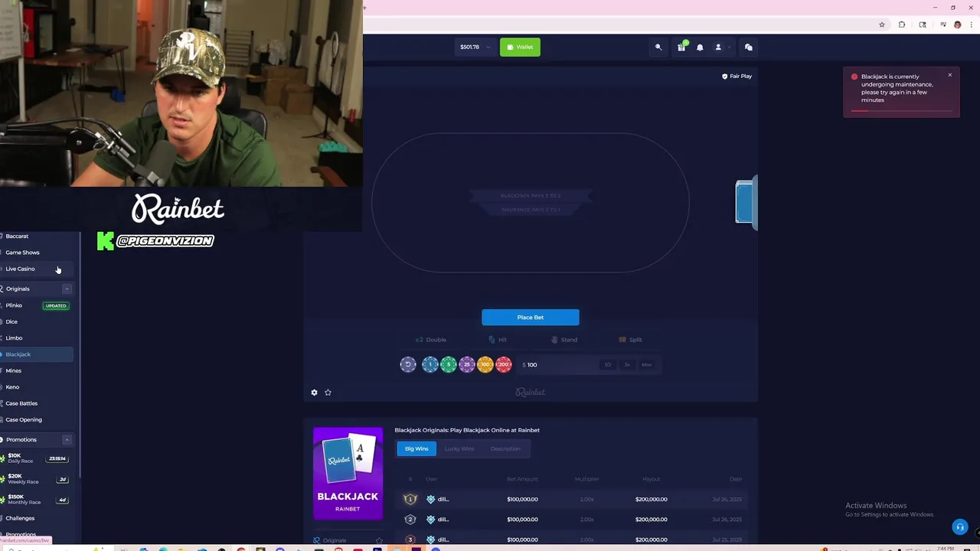
Task: Open the $10K Daily Race
Action: point(35,458)
